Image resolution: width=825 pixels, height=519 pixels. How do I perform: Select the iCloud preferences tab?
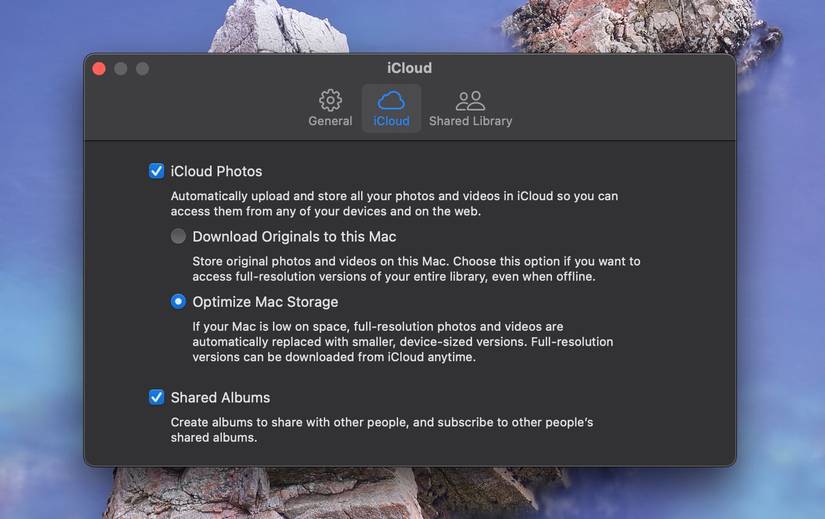[391, 108]
